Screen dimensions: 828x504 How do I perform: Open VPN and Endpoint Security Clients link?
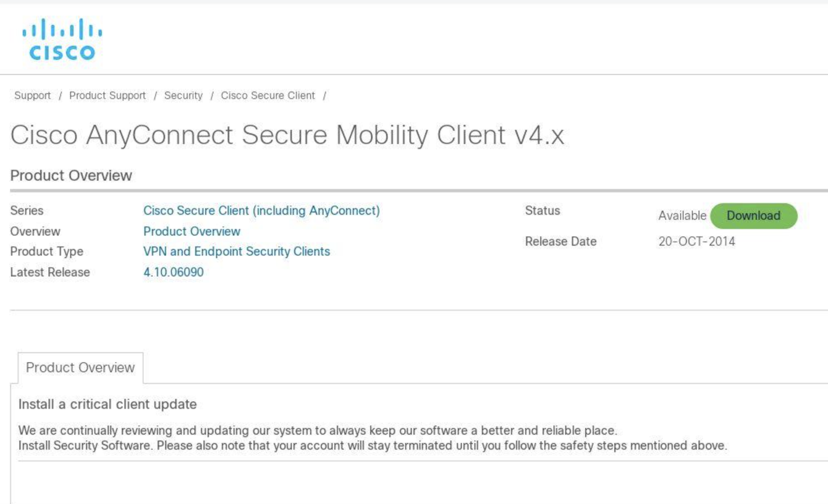(237, 251)
